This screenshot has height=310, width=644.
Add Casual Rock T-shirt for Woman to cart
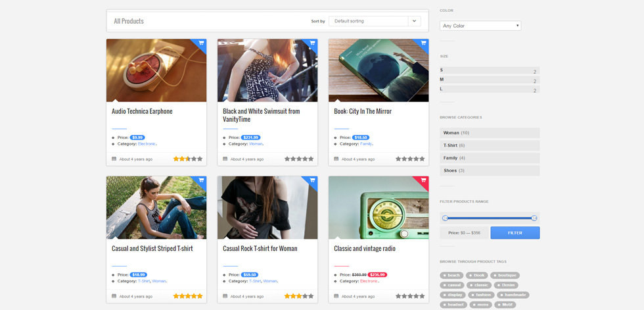point(312,180)
